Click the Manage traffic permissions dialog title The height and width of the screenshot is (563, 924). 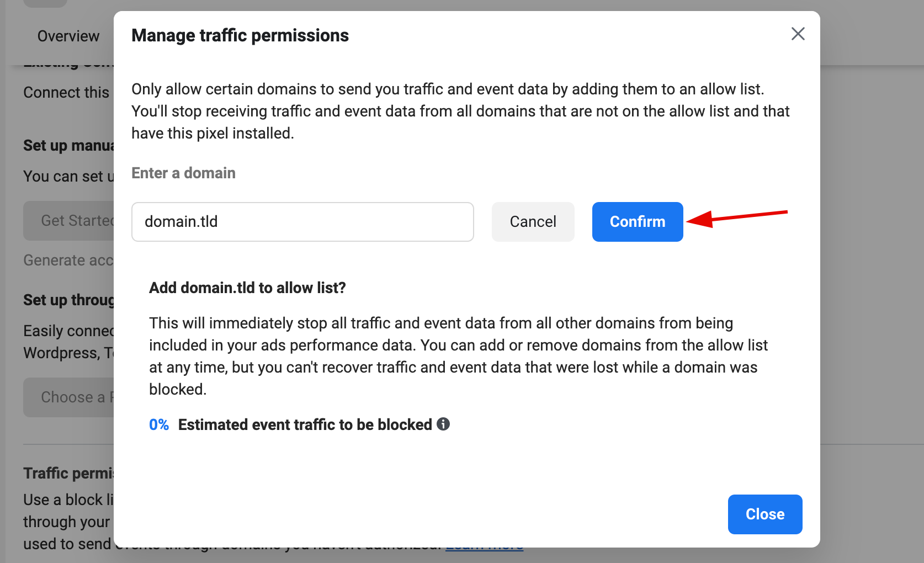240,34
